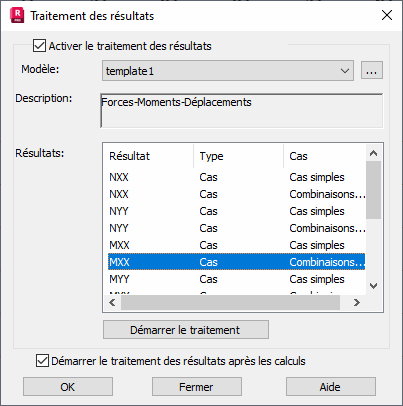Screen dimensions: 403x406
Task: Toggle Activer le traitement des résultats checkbox
Action: coord(39,46)
